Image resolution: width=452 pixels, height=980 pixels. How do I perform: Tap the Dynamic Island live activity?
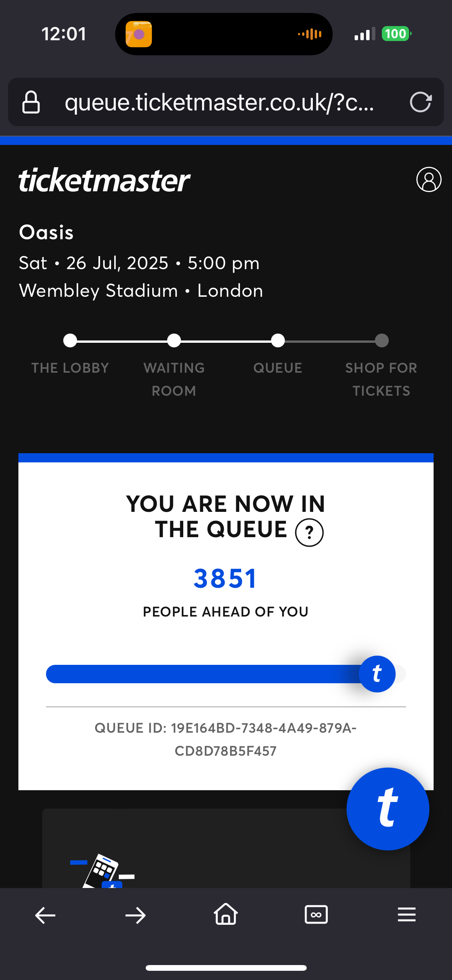coord(224,34)
